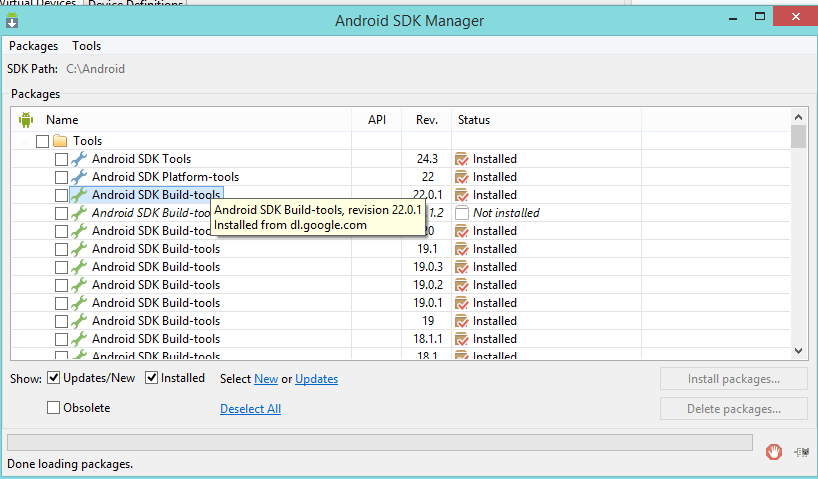Click the SDK Manager title bar download icon
Screen dimensions: 818x479
point(13,20)
